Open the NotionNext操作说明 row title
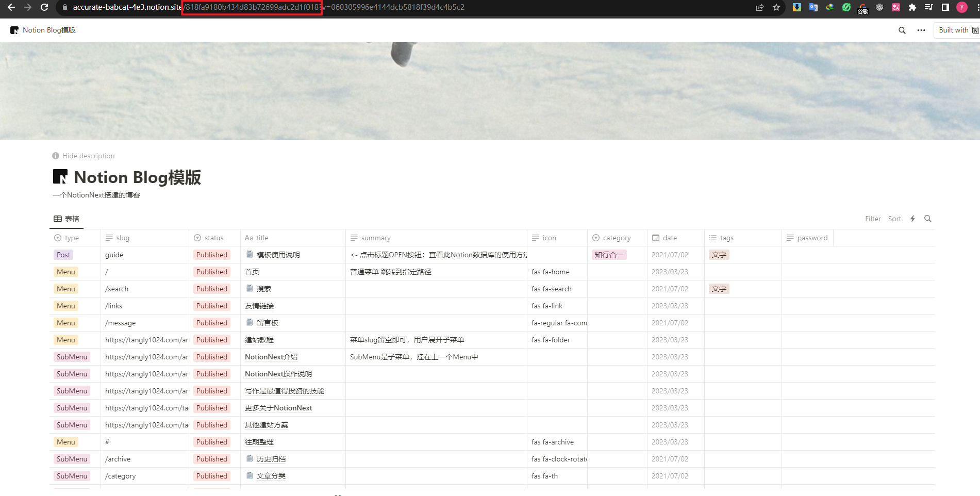This screenshot has width=980, height=496. [278, 374]
